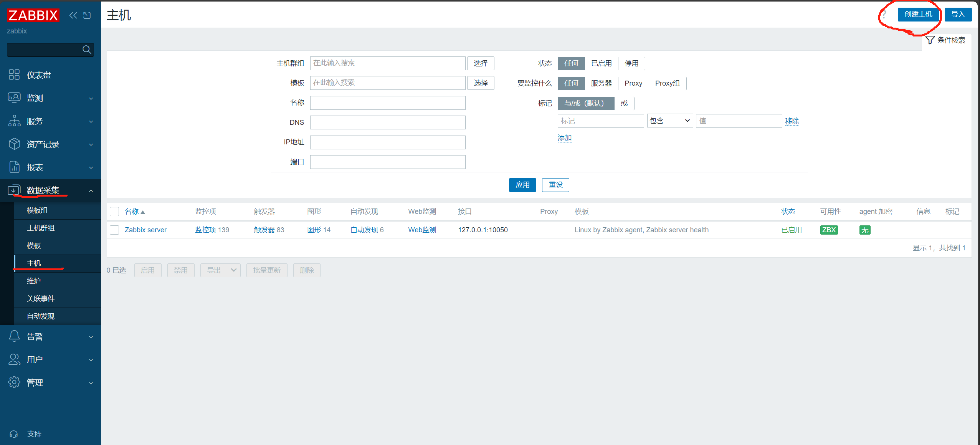
Task: Click the 导入 button
Action: pos(958,15)
